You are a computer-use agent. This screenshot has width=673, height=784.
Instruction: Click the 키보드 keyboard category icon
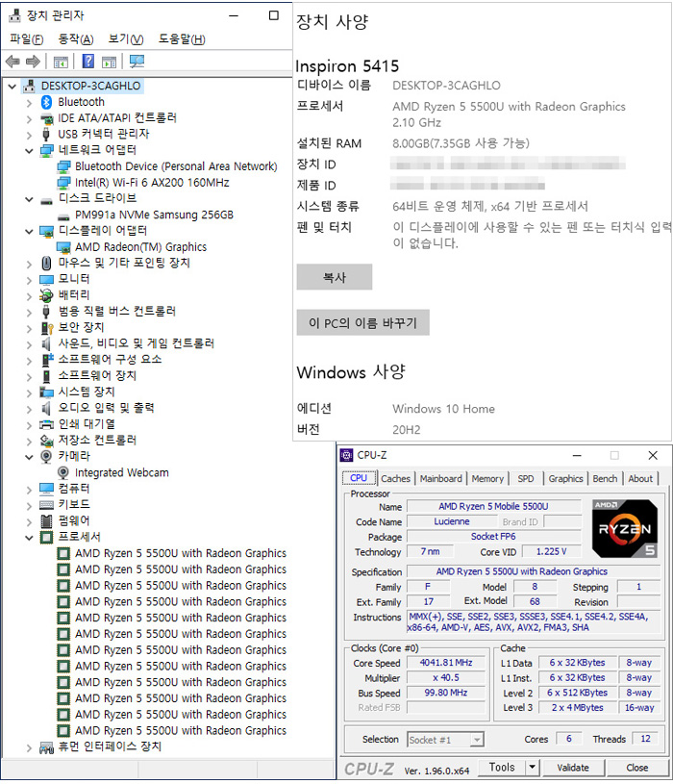click(x=46, y=504)
